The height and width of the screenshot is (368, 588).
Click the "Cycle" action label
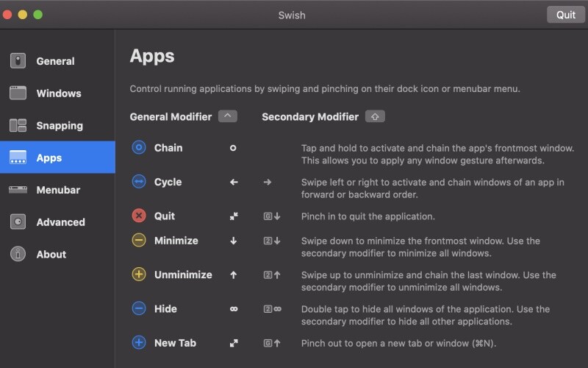click(168, 182)
